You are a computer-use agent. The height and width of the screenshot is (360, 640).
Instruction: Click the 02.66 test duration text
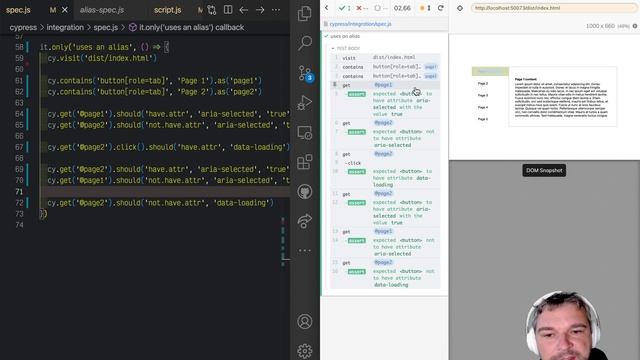tap(402, 8)
